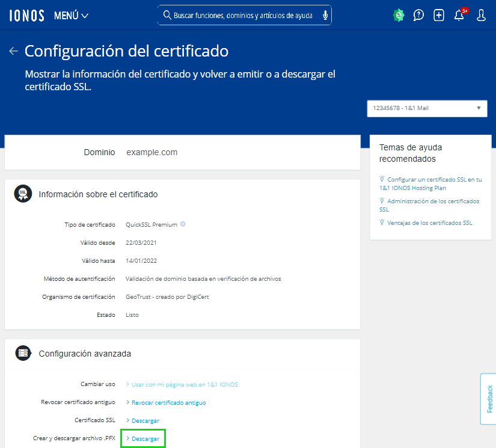Open the contract selector 12345678 - 1&1 Mail
Viewport: 496px width, 448px height.
click(x=427, y=108)
